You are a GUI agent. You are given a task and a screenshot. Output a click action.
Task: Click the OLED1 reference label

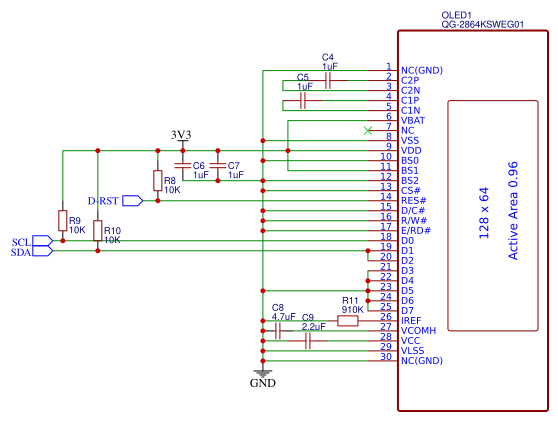[x=456, y=15]
